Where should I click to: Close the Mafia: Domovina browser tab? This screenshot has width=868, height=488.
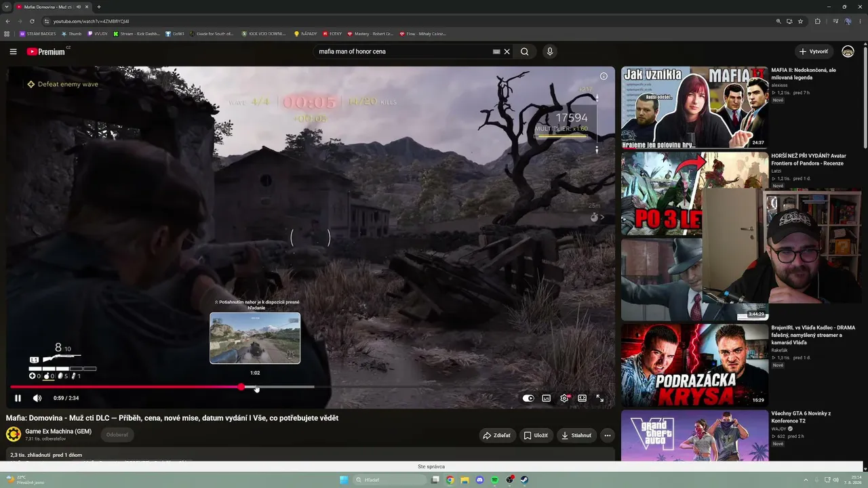(x=87, y=7)
